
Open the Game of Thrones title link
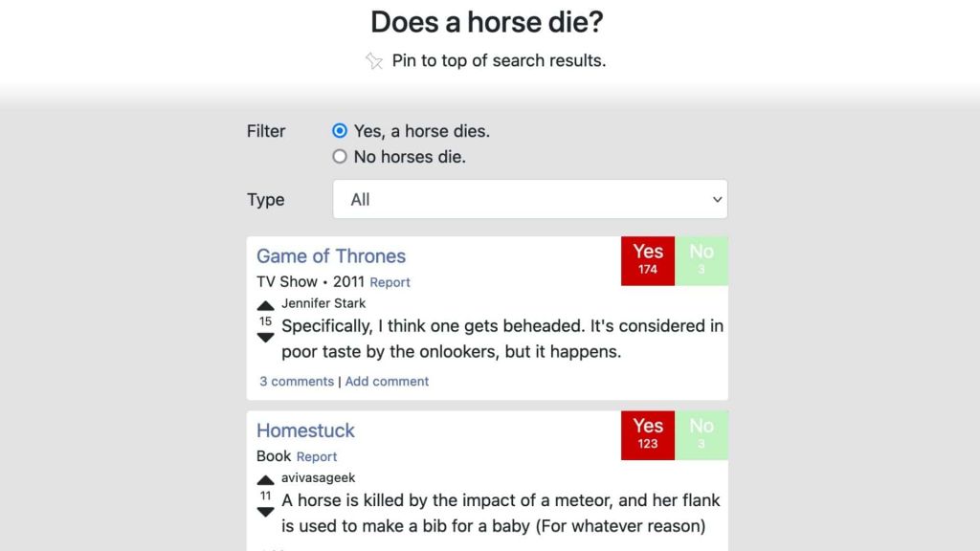(x=330, y=256)
